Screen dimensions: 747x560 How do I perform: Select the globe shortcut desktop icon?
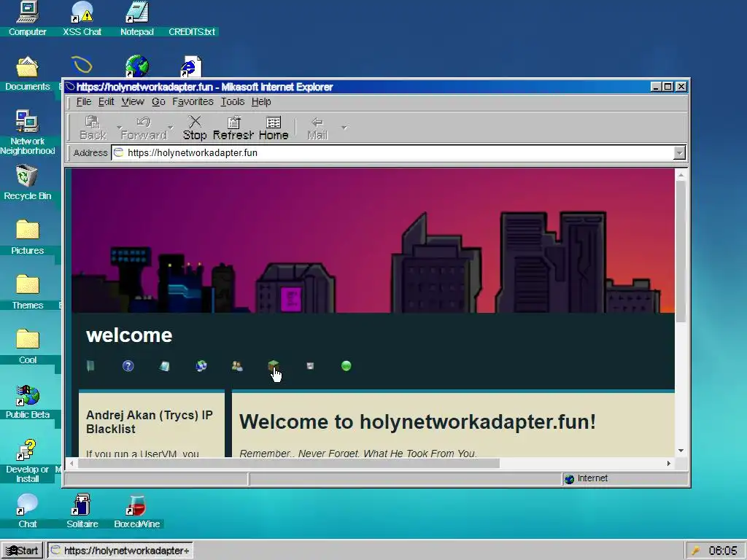[137, 66]
